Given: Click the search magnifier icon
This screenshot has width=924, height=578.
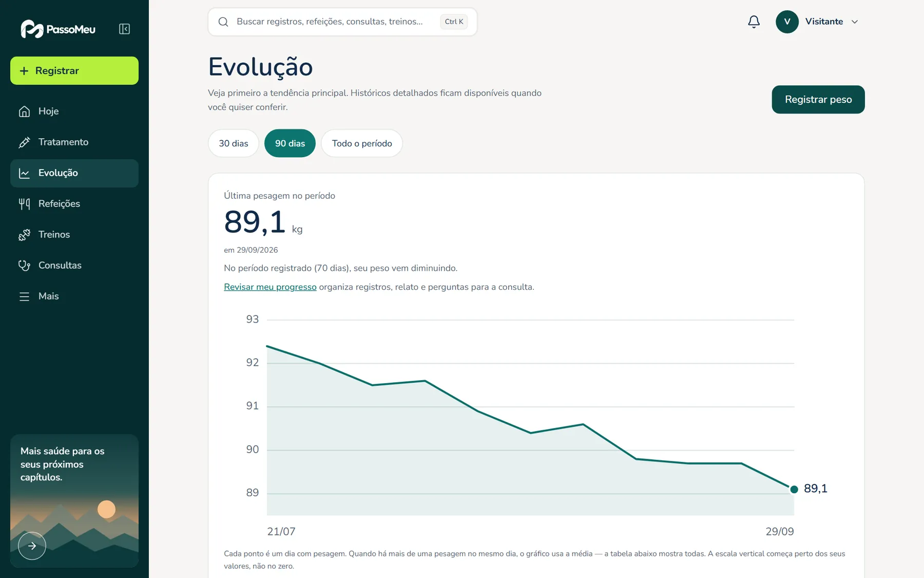Looking at the screenshot, I should [223, 22].
